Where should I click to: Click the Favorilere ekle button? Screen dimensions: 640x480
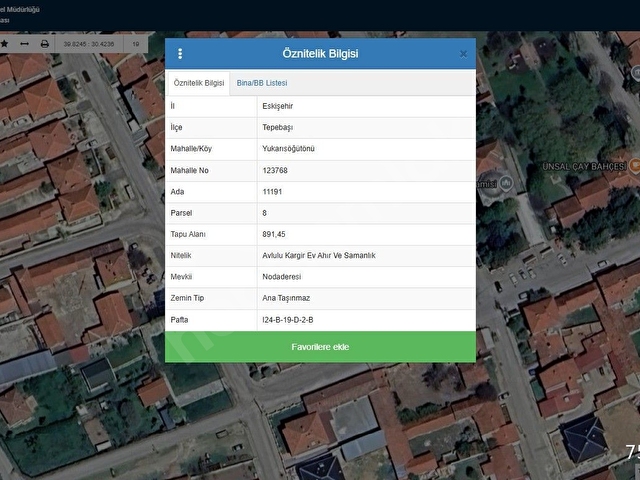point(320,347)
